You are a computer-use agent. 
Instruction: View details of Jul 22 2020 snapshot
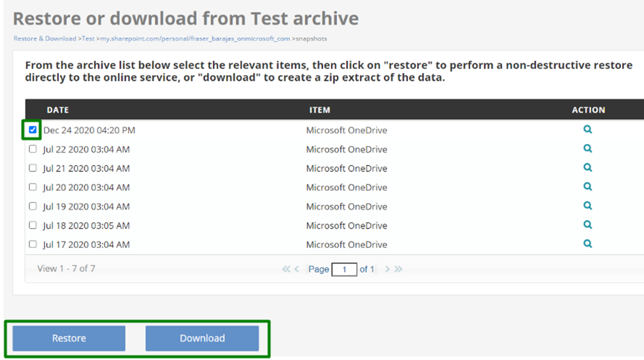(588, 148)
